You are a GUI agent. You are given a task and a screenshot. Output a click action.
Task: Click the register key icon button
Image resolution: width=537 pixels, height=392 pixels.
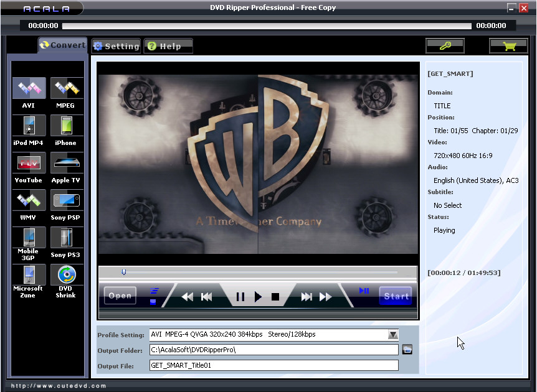click(445, 46)
